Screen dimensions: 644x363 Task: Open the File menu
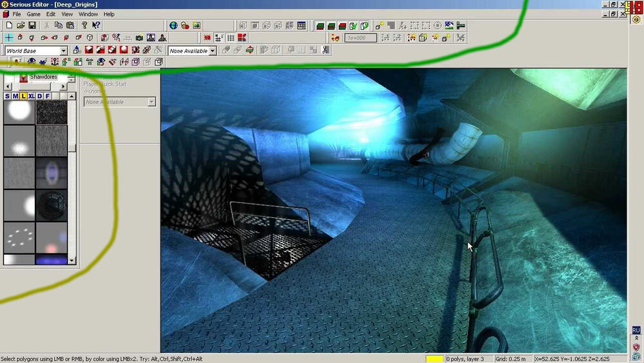[17, 14]
